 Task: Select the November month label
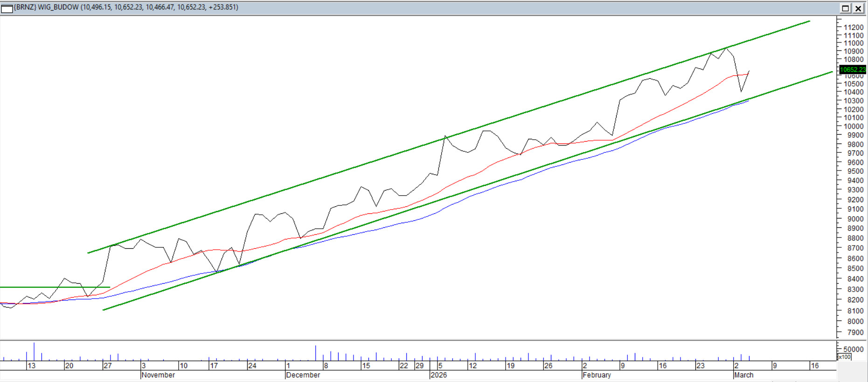tap(158, 375)
